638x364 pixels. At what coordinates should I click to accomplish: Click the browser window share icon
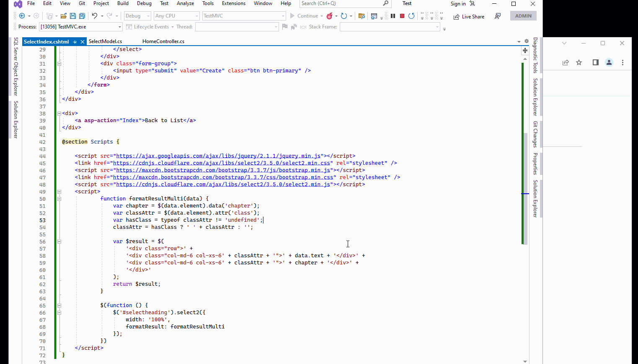[566, 62]
